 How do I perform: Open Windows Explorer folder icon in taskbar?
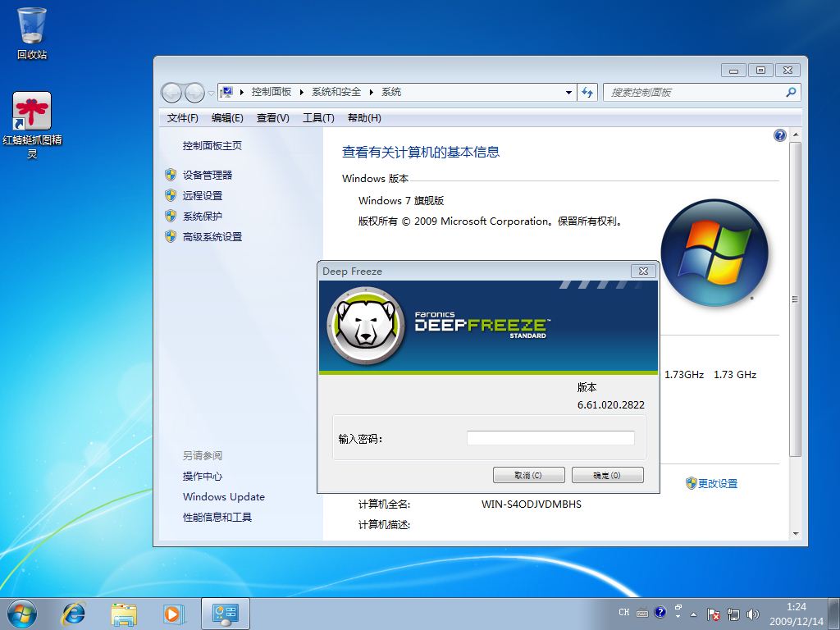(x=124, y=614)
